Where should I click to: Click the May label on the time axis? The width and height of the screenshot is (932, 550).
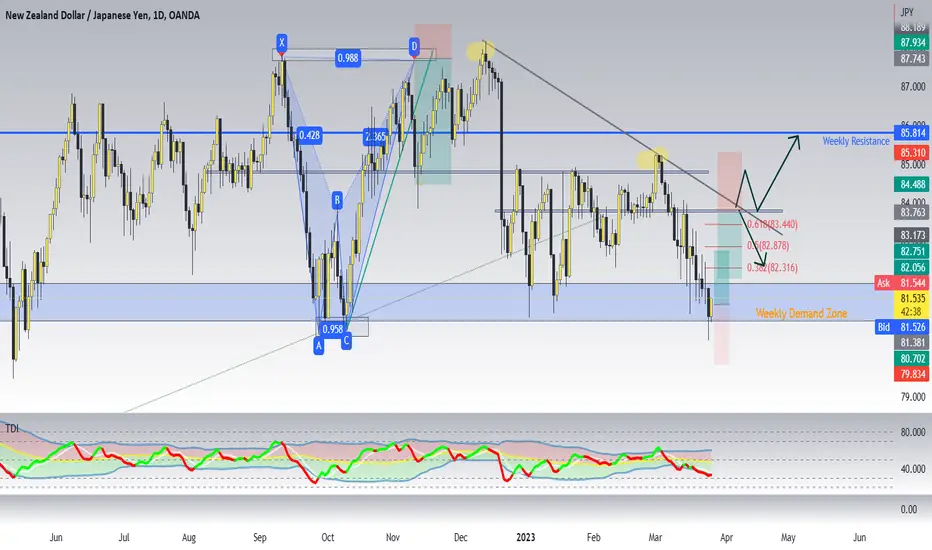point(788,538)
